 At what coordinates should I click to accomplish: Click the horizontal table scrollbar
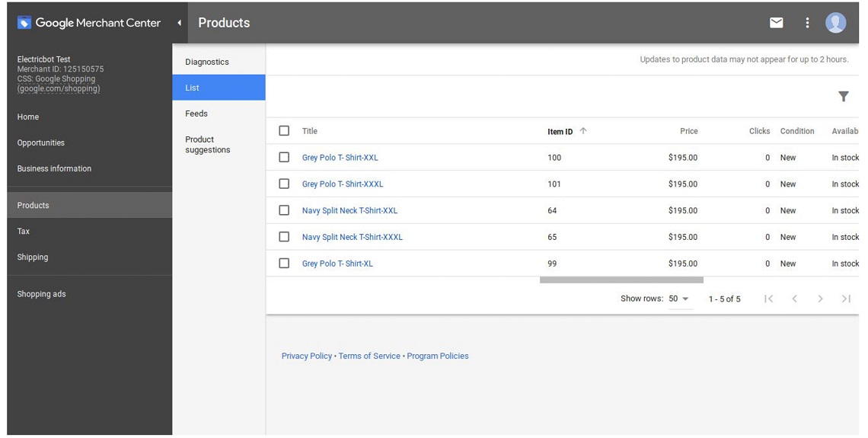(x=621, y=280)
